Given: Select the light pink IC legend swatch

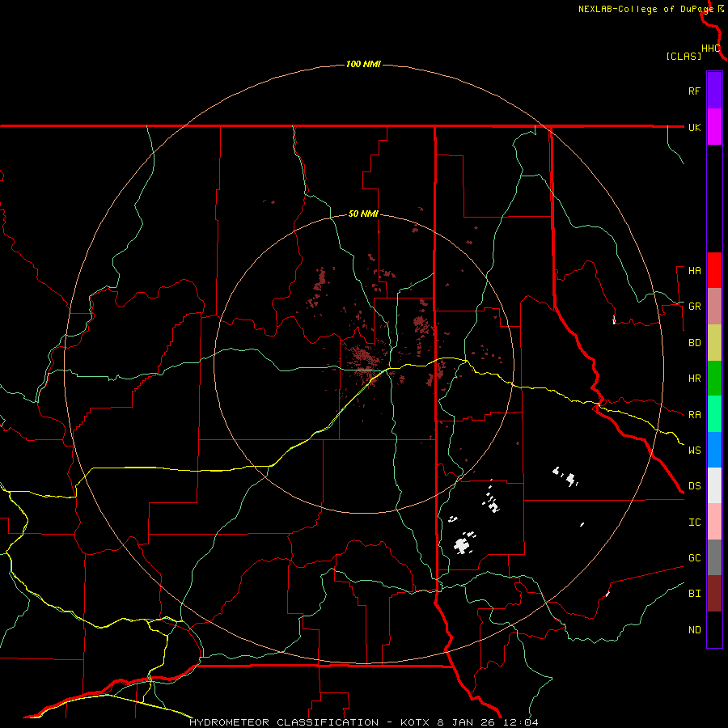Looking at the screenshot, I should click(x=714, y=522).
